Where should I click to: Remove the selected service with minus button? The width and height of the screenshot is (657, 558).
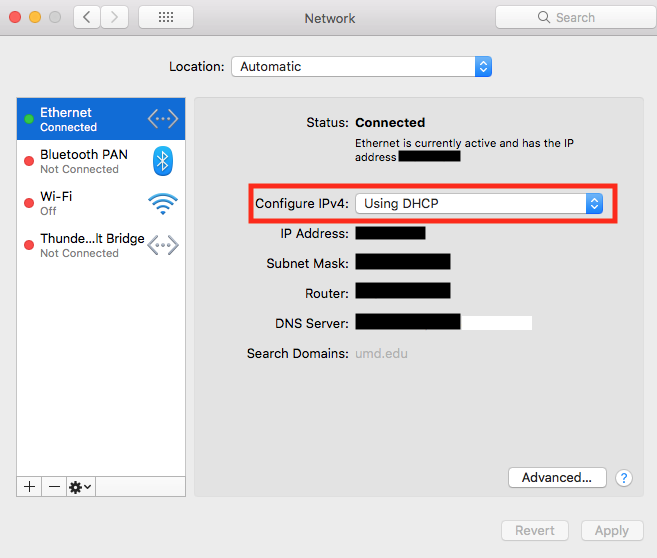(x=54, y=486)
